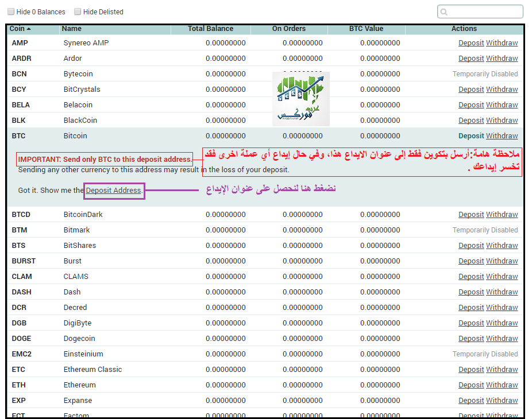Viewport: 532px width, 419px height.
Task: Show the Bitcoin Deposit Address link
Action: point(113,191)
